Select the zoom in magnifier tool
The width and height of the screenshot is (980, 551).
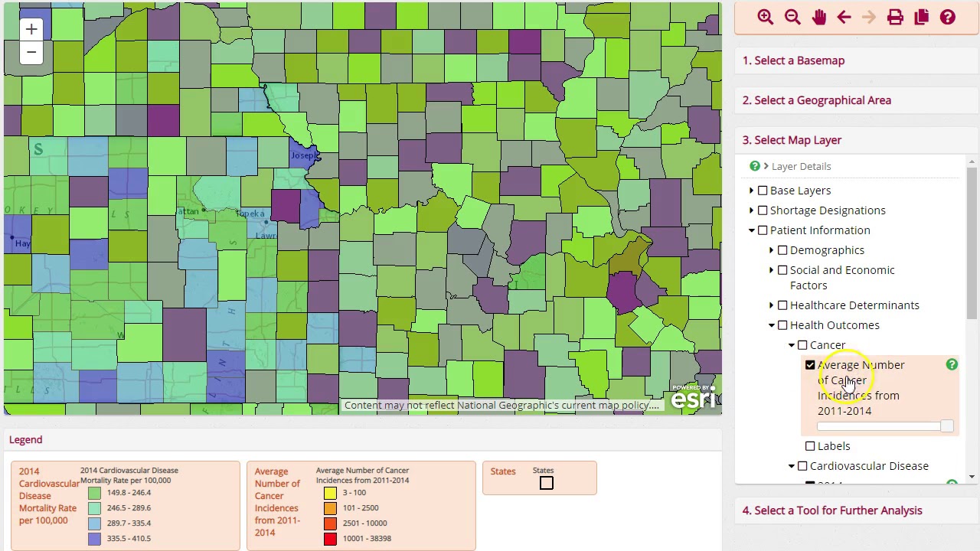[765, 17]
